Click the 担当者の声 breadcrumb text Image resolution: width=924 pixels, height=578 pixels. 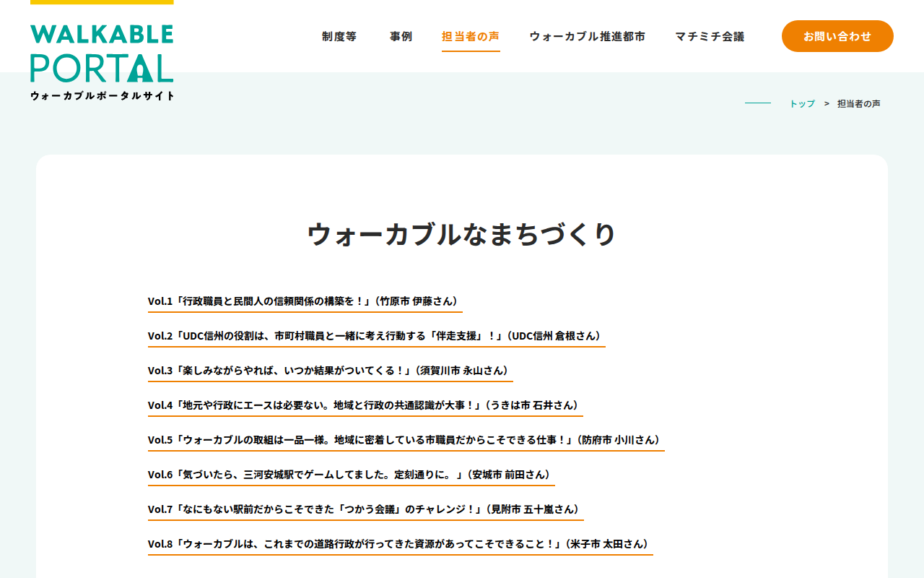tap(859, 104)
